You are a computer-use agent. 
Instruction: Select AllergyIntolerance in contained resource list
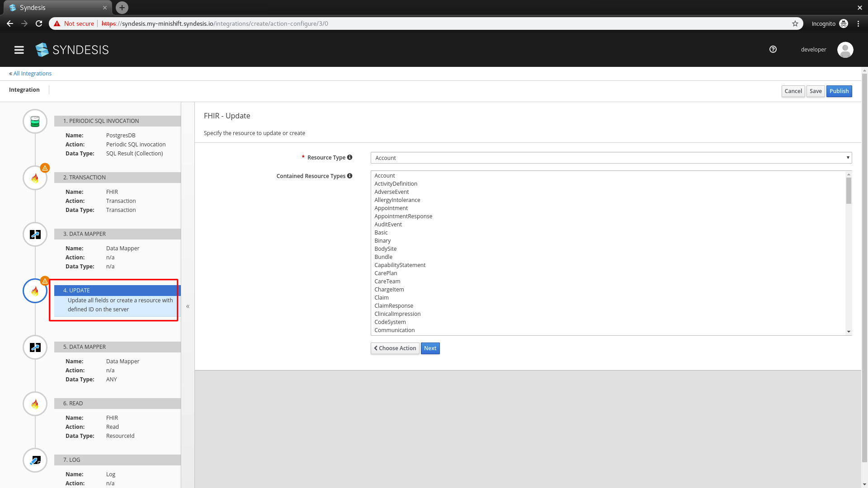397,200
